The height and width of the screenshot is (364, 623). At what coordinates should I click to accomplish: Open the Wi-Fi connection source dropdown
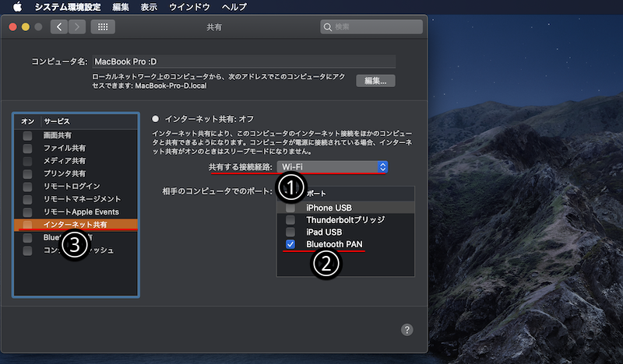[x=333, y=167]
